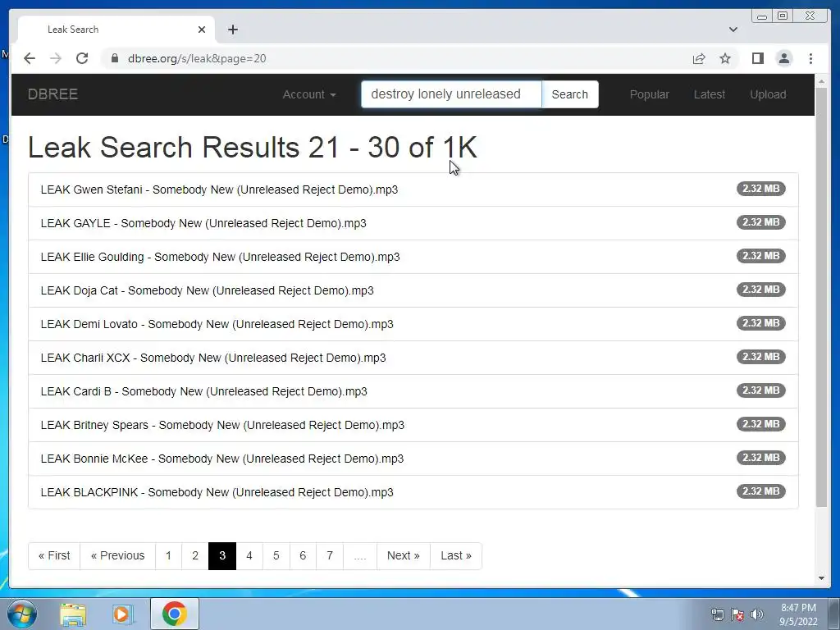Go to the Upload page

coord(768,94)
